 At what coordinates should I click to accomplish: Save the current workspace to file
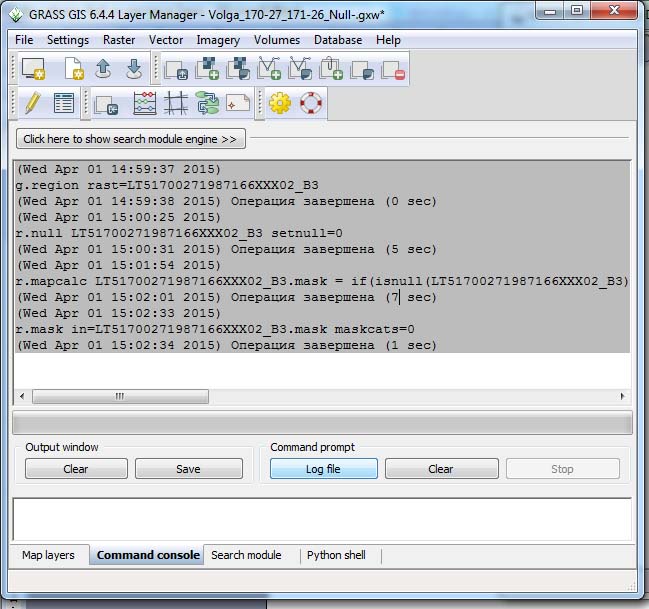click(134, 68)
